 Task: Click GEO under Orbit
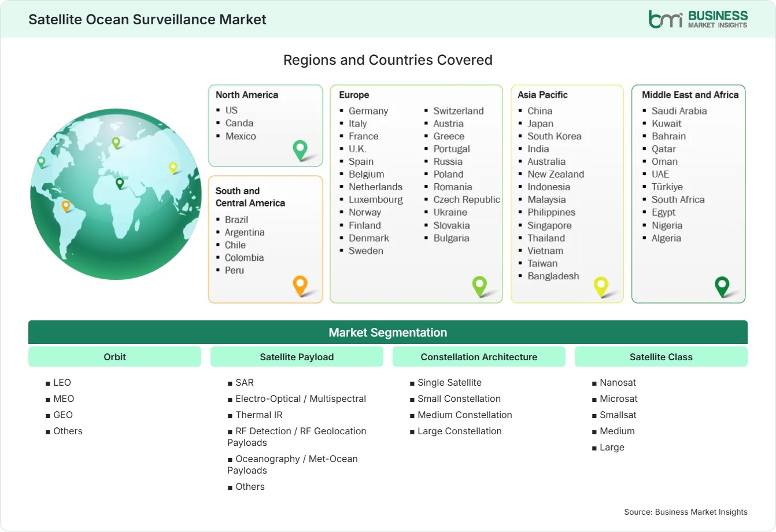pyautogui.click(x=63, y=415)
